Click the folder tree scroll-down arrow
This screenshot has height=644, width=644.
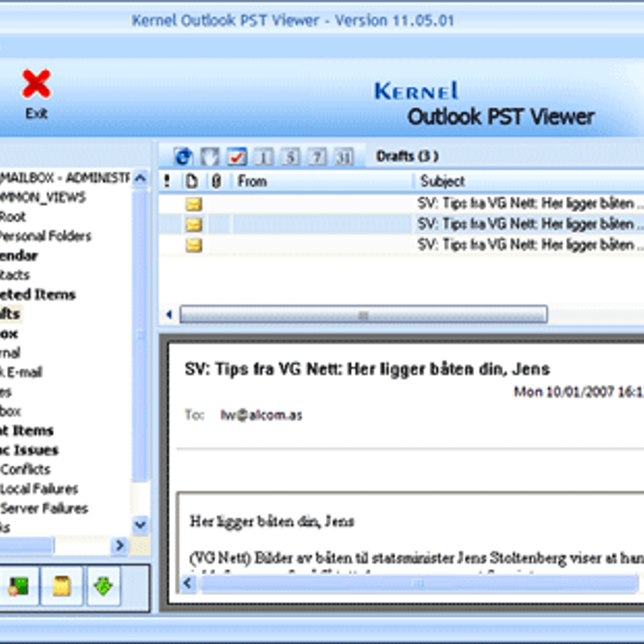coord(140,524)
